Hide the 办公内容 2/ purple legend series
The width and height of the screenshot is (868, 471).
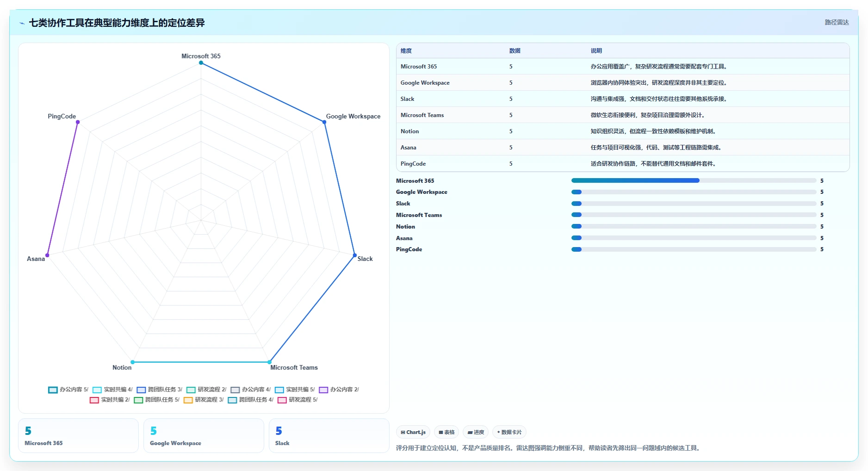(339, 390)
